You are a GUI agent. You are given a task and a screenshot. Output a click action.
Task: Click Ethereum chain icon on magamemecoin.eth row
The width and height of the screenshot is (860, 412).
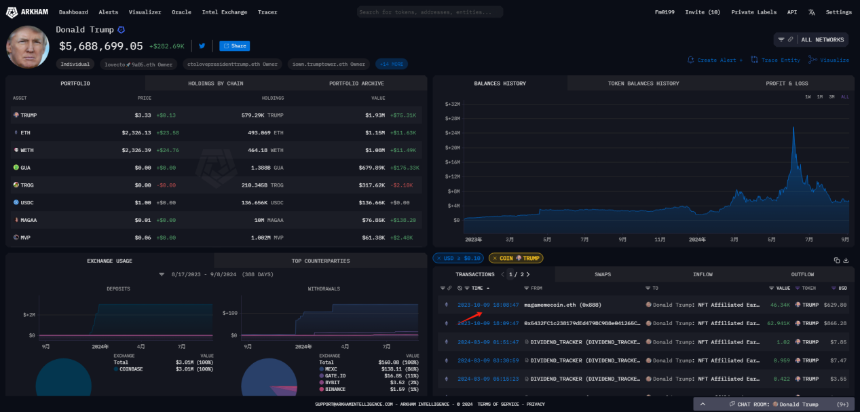pyautogui.click(x=445, y=304)
